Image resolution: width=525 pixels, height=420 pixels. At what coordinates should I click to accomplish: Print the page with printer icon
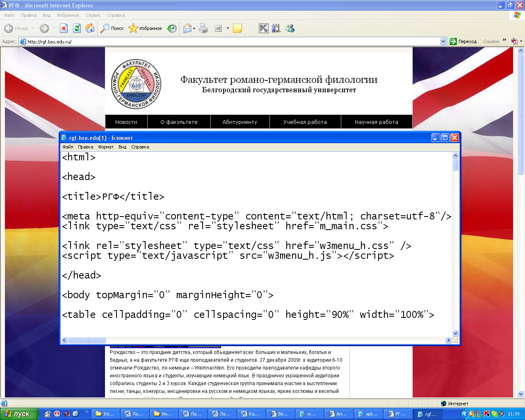pyautogui.click(x=203, y=28)
